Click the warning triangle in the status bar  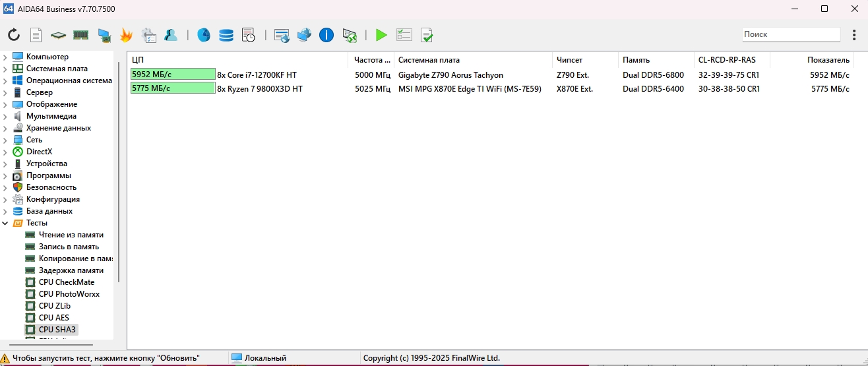[x=5, y=358]
